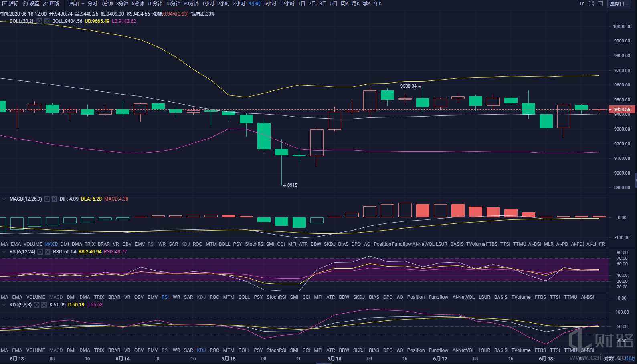Click the add-window icon beside fullscreen
Viewport: 637px width, 364px height.
(600, 4)
